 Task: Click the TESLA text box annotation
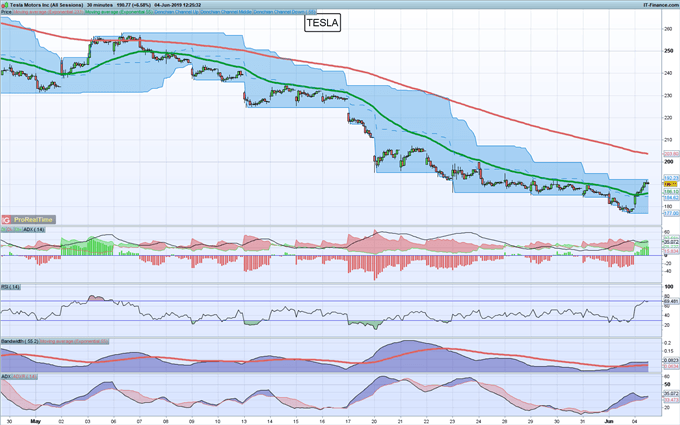322,23
